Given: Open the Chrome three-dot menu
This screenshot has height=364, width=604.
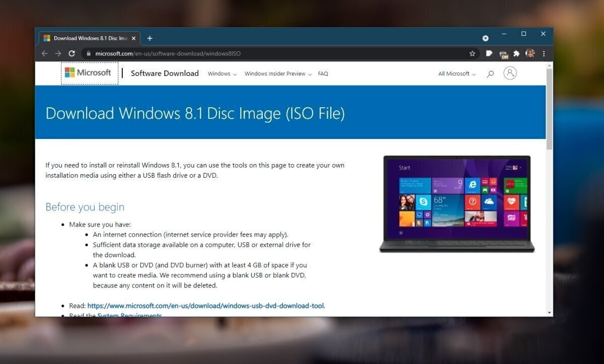Looking at the screenshot, I should click(544, 53).
